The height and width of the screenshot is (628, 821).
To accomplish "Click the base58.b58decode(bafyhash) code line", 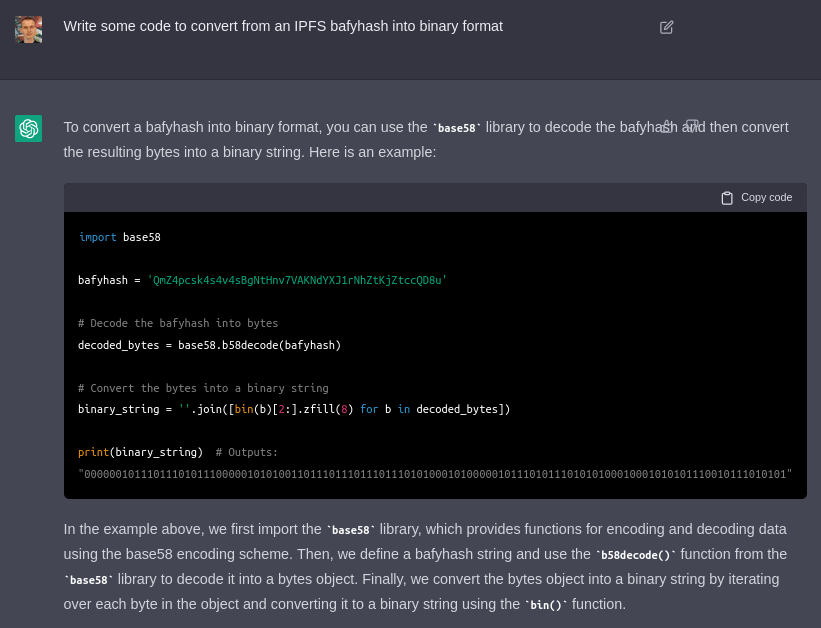I will pos(209,345).
